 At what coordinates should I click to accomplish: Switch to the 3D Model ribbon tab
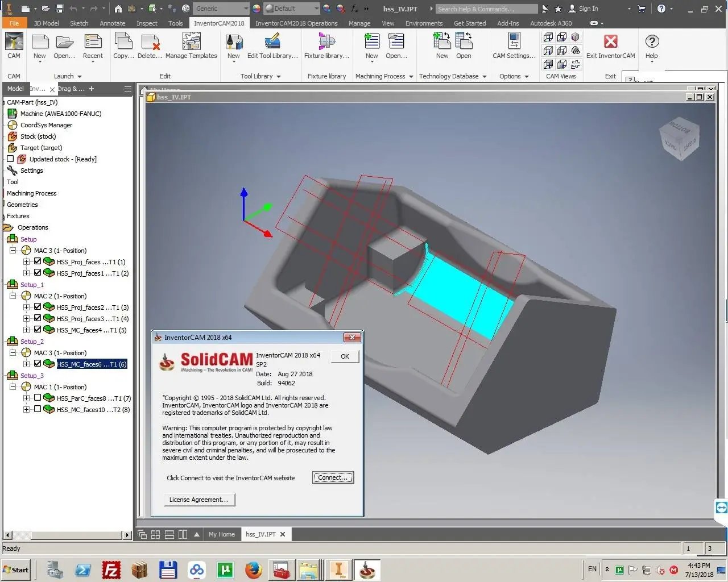click(x=46, y=23)
